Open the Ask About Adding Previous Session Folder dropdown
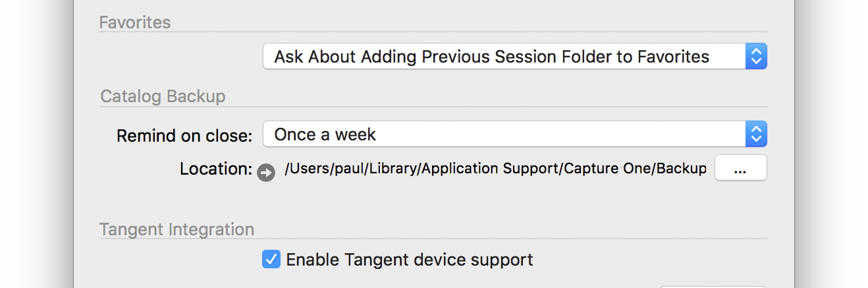The height and width of the screenshot is (288, 868). click(x=515, y=57)
